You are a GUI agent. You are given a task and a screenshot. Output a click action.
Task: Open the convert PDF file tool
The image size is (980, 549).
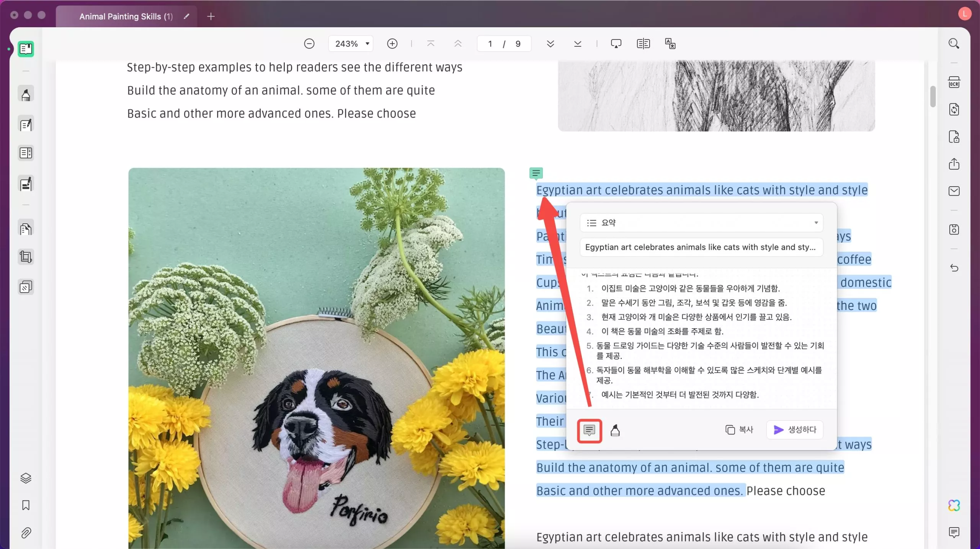[954, 110]
